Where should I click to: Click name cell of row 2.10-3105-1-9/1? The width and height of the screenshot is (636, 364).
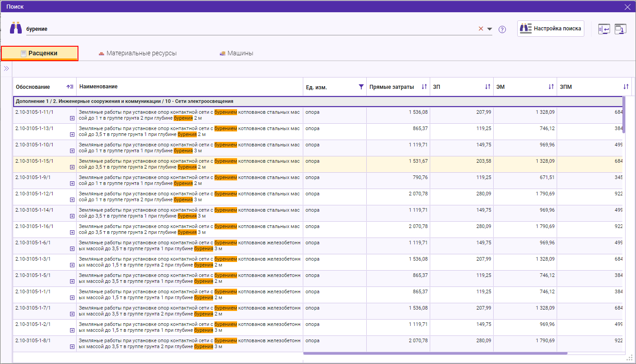(189, 180)
